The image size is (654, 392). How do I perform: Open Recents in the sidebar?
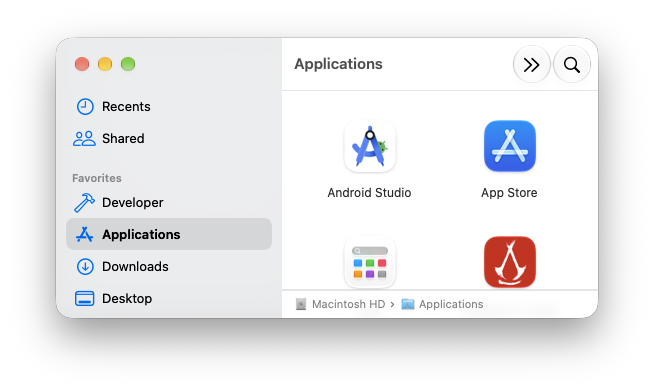(169, 107)
